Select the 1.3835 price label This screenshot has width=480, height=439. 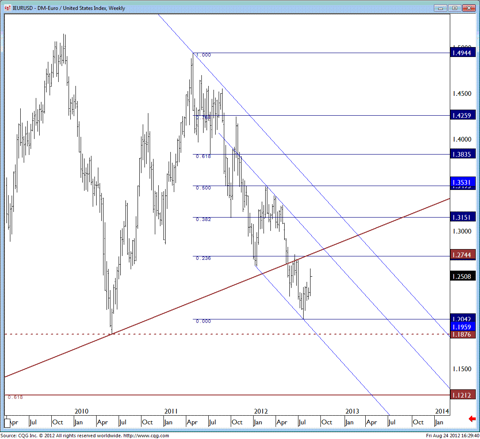[x=463, y=154]
